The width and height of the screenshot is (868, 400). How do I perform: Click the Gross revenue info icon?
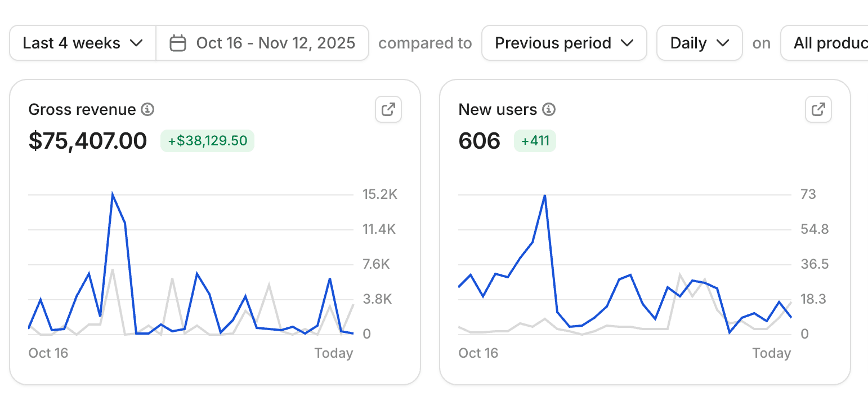click(x=147, y=109)
